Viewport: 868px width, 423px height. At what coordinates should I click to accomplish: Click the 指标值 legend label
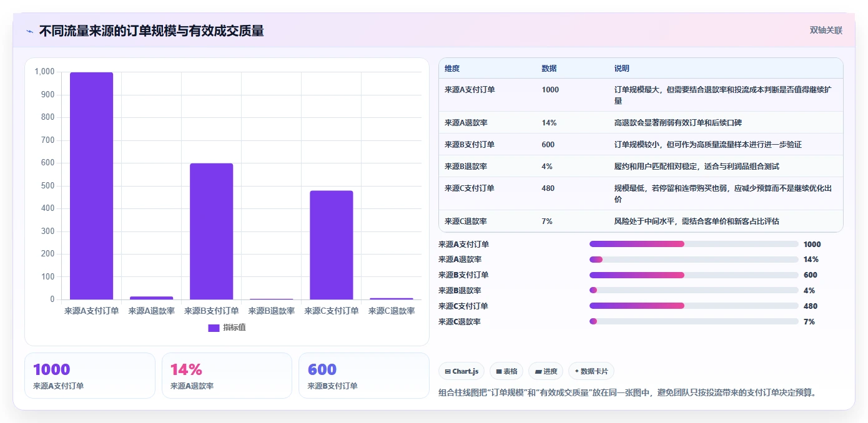[x=235, y=328]
